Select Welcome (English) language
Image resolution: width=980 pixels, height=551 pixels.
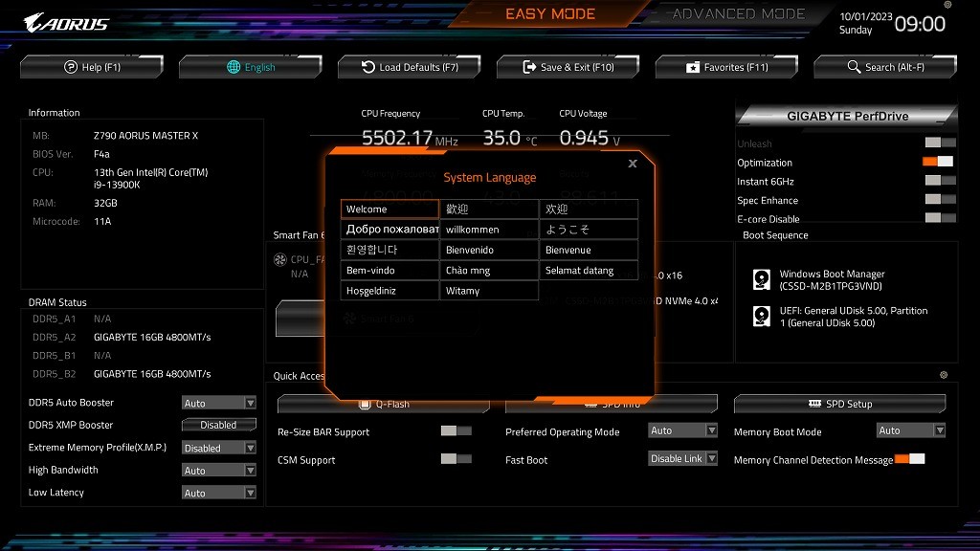390,209
